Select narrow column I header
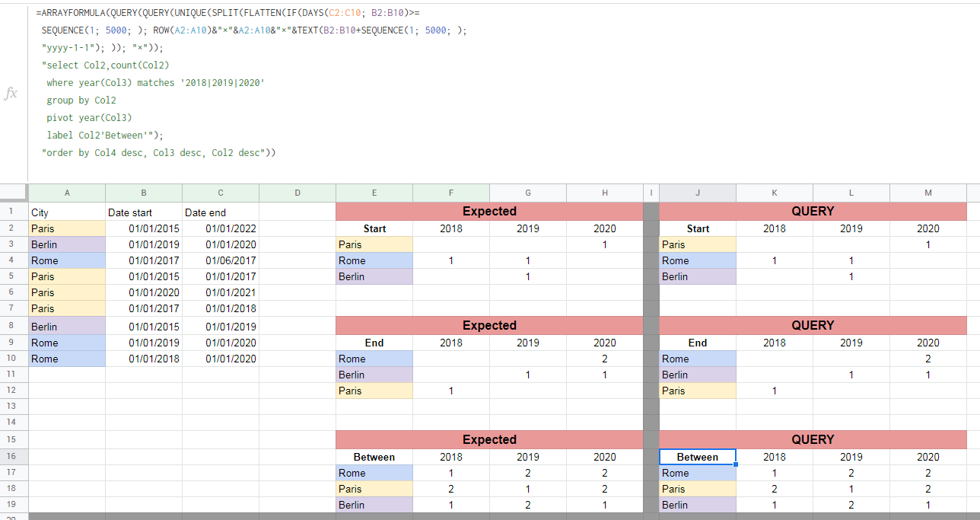The width and height of the screenshot is (980, 520). point(651,193)
